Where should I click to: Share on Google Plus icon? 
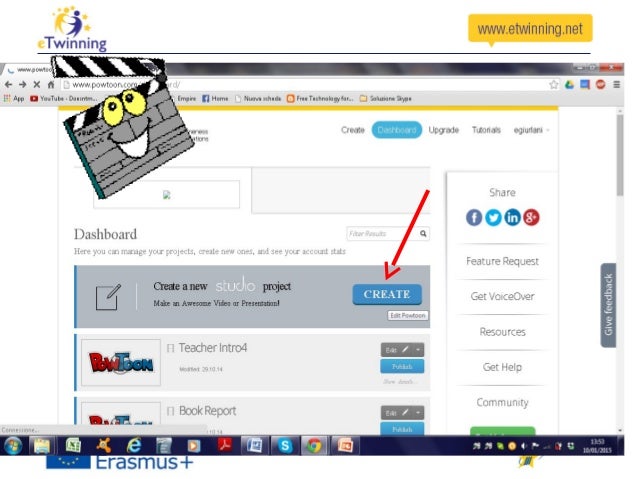(531, 217)
